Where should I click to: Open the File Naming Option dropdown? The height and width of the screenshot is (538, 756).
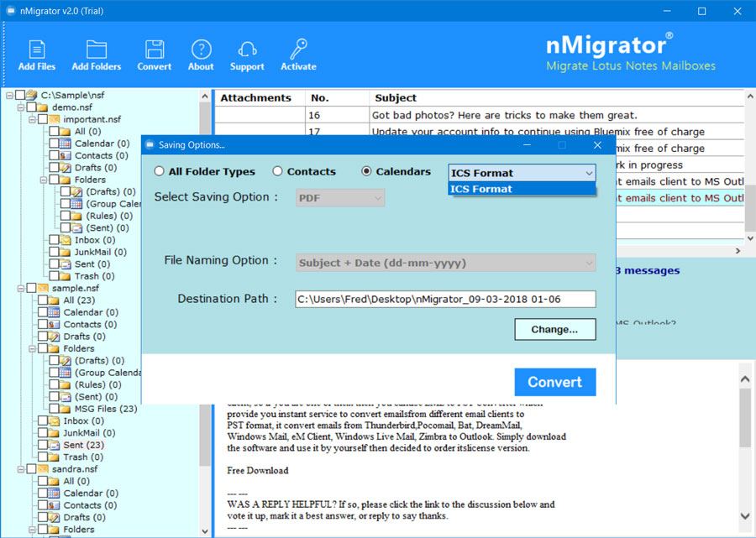pyautogui.click(x=445, y=263)
